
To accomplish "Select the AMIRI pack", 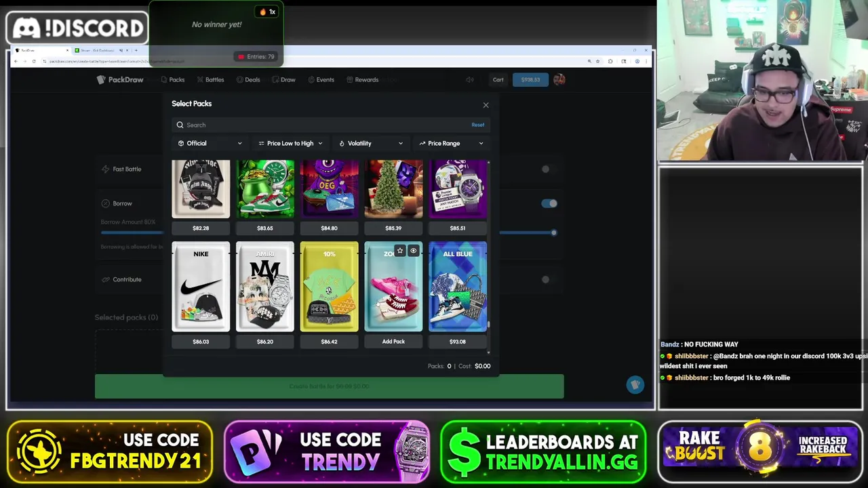I will [265, 287].
